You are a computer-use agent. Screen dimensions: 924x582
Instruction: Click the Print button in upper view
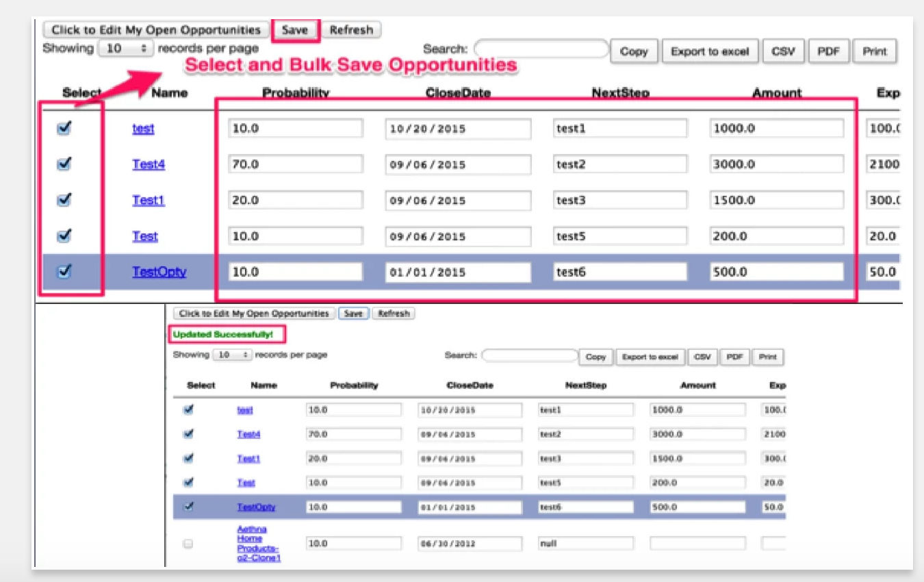click(875, 51)
